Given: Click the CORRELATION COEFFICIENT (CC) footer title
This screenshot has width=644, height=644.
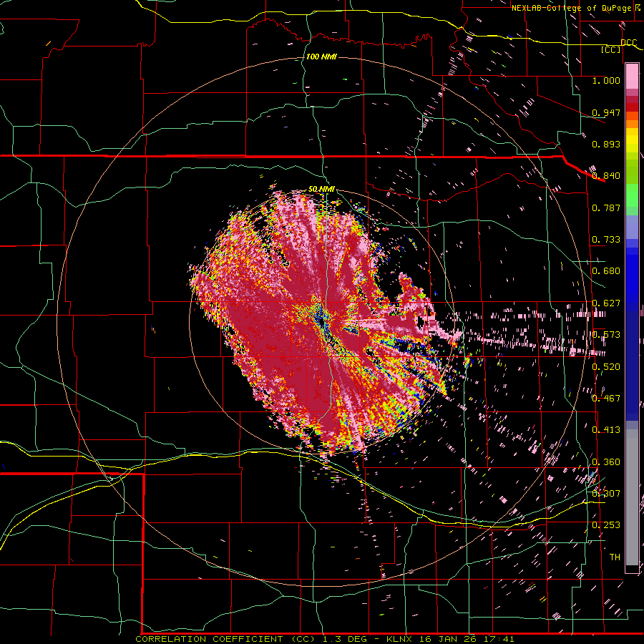Looking at the screenshot, I should tap(225, 639).
